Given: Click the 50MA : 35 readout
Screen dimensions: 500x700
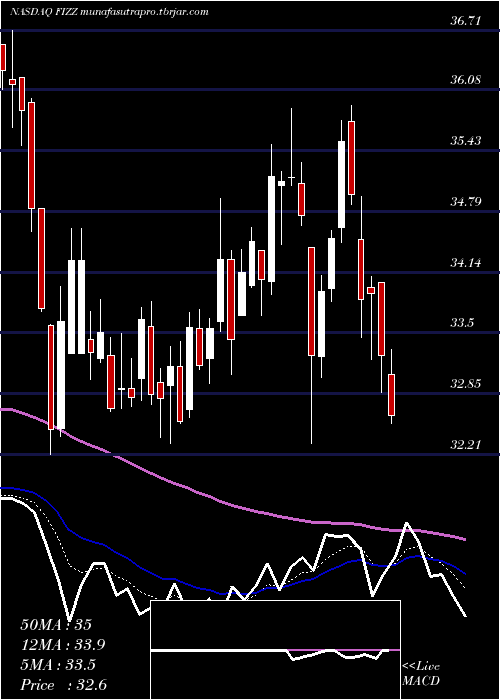Looking at the screenshot, I should (56, 625).
